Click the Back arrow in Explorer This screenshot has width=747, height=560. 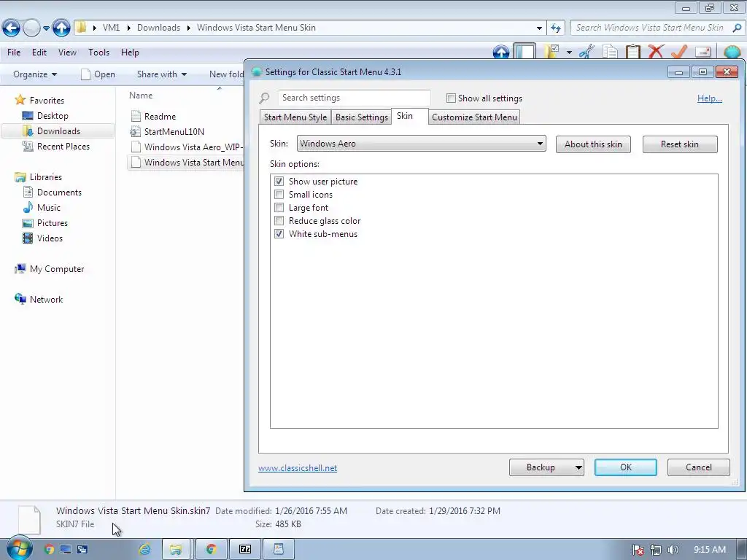pos(11,28)
